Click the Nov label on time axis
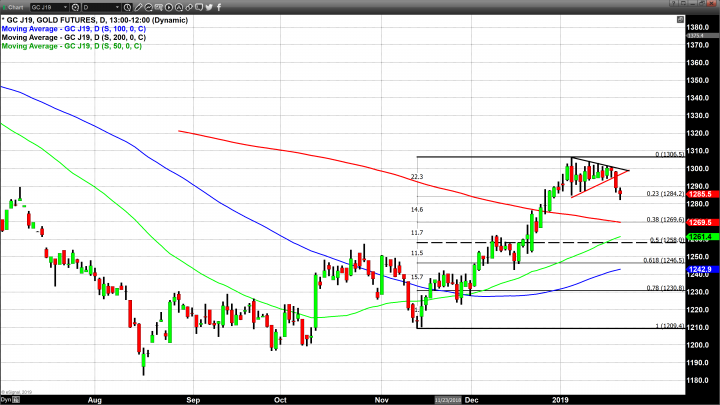The width and height of the screenshot is (720, 405). tap(382, 400)
